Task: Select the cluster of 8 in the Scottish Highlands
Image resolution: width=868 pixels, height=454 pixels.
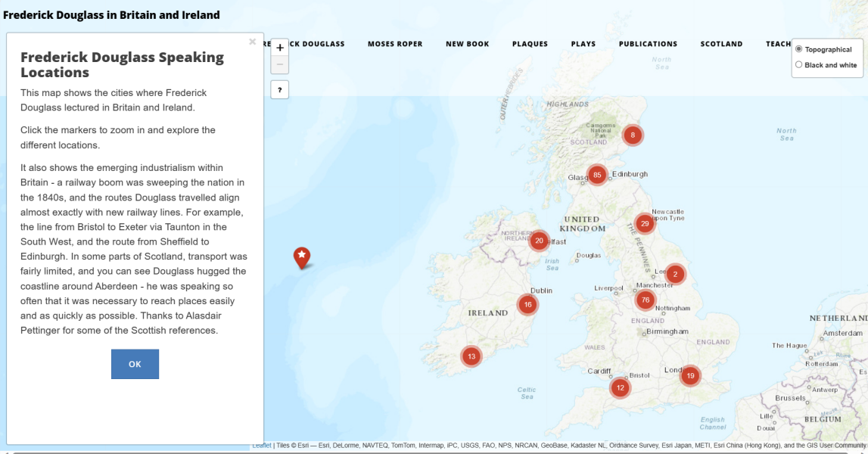Action: tap(633, 135)
